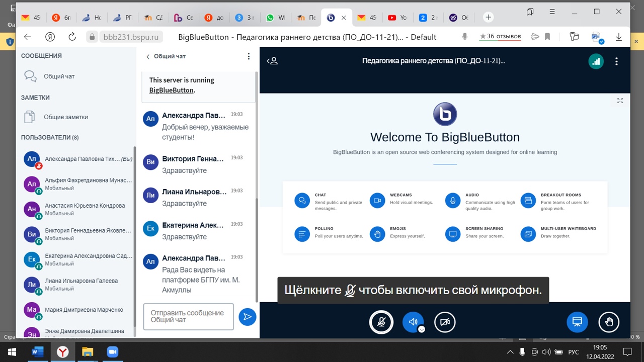Click the share screen icon
The image size is (644, 362).
[x=577, y=322]
